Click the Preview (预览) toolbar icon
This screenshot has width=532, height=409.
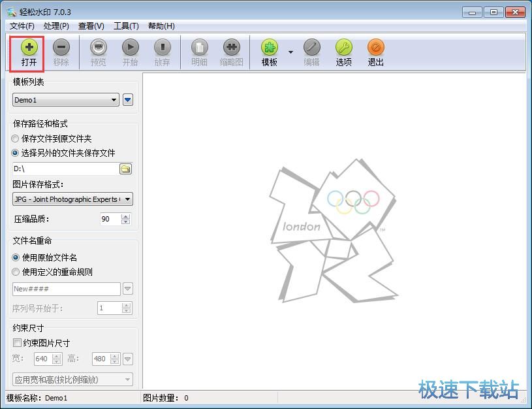coord(98,48)
